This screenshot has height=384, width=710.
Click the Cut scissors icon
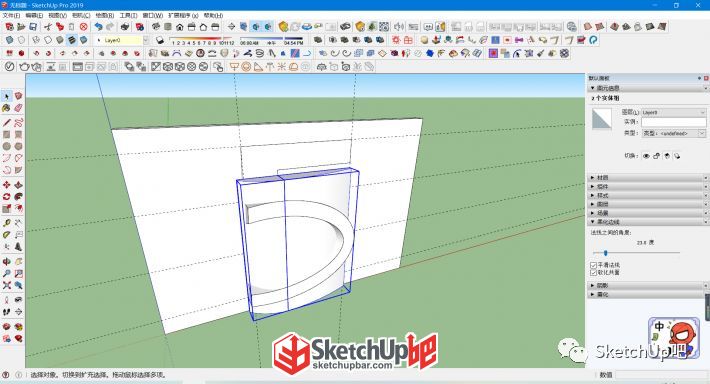(48, 27)
